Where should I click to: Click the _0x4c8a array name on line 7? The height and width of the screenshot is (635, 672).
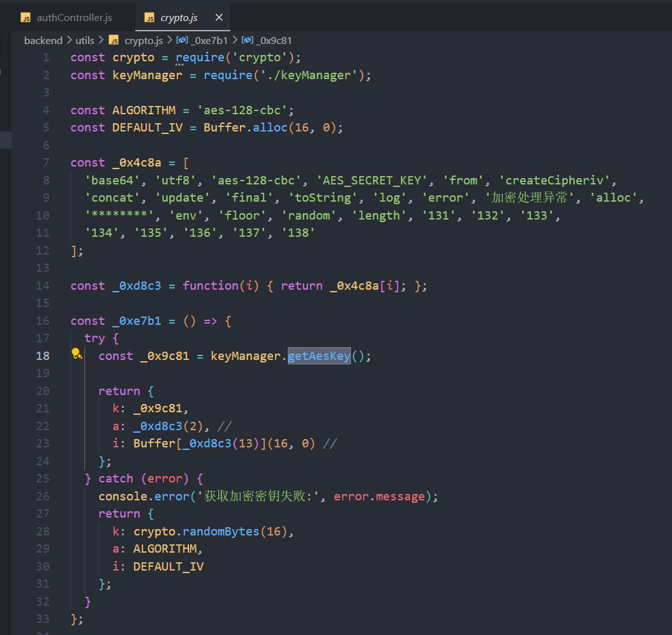137,163
